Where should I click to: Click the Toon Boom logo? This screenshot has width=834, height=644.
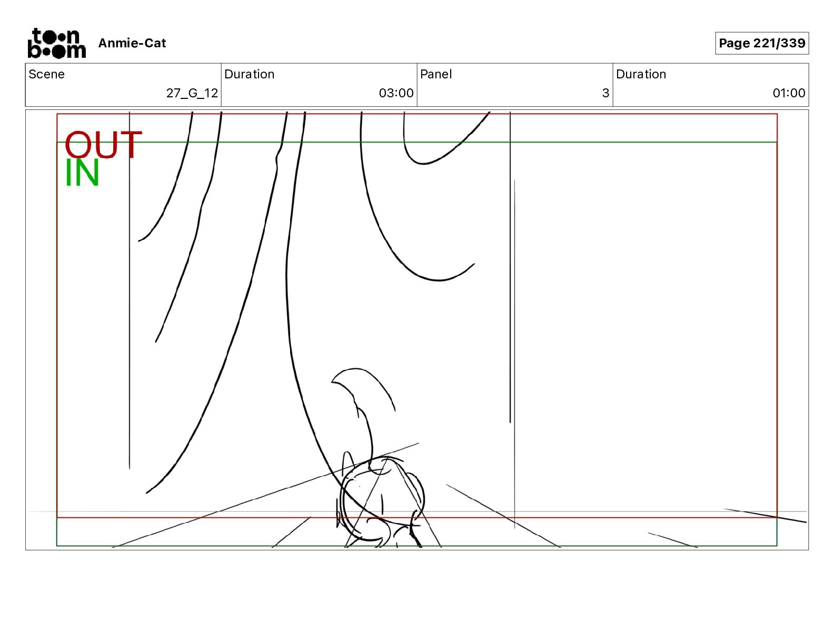point(56,43)
